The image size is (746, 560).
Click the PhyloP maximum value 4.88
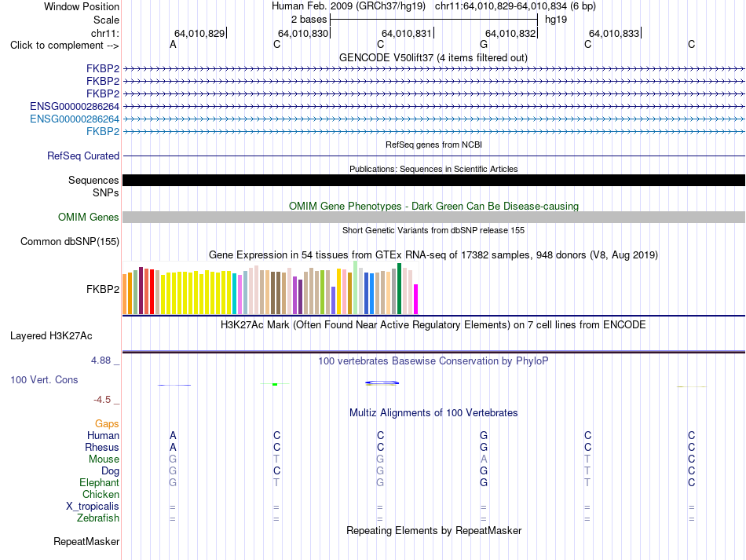pos(101,361)
